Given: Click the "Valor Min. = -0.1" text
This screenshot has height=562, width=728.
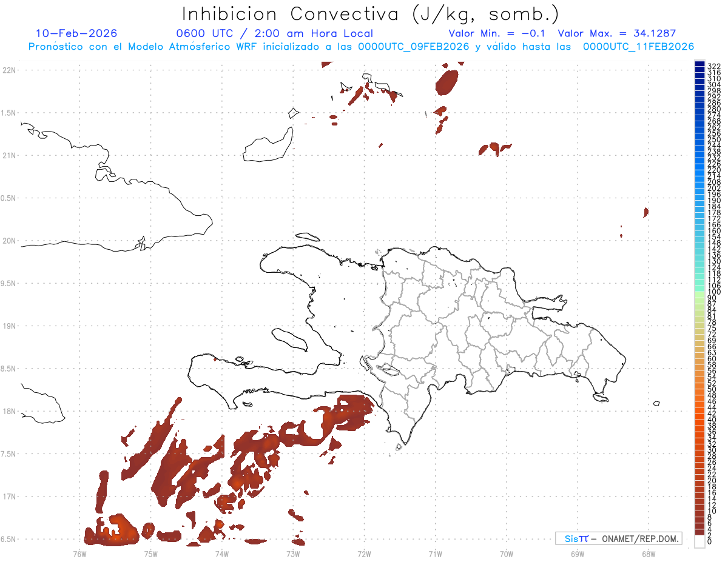Looking at the screenshot, I should point(497,33).
